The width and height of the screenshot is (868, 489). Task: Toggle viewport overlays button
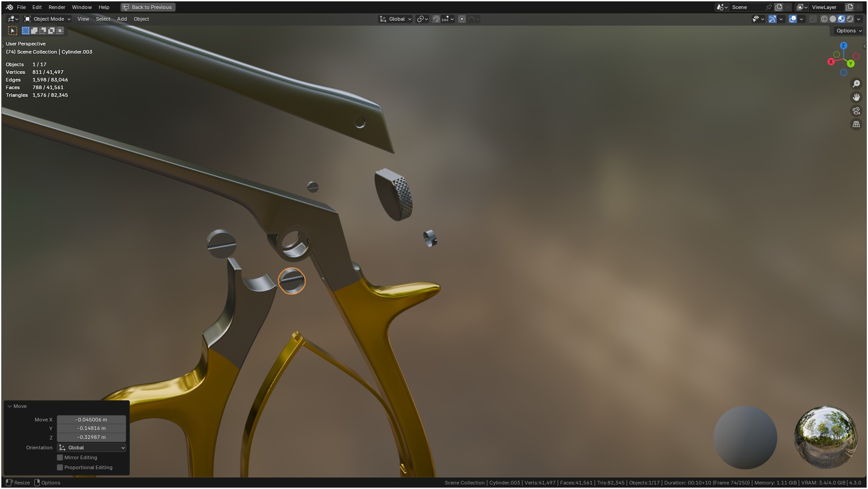pyautogui.click(x=793, y=19)
